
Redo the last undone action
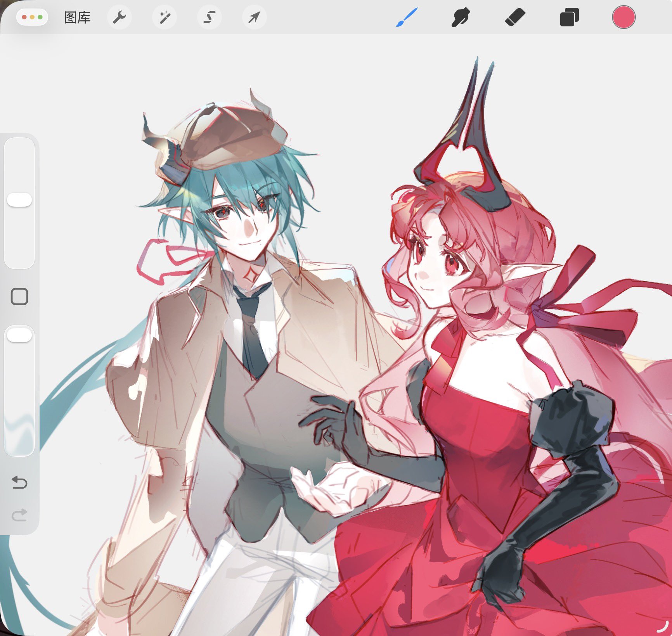(x=19, y=515)
